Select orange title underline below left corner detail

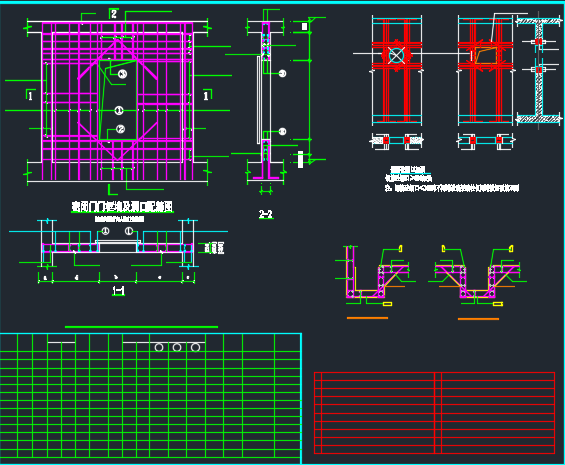coord(367,318)
